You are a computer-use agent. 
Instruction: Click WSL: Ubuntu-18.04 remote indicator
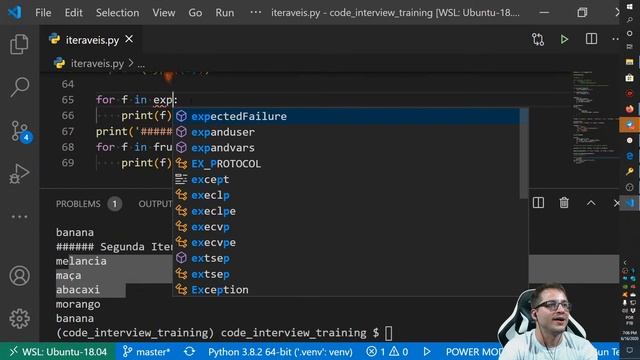58,352
